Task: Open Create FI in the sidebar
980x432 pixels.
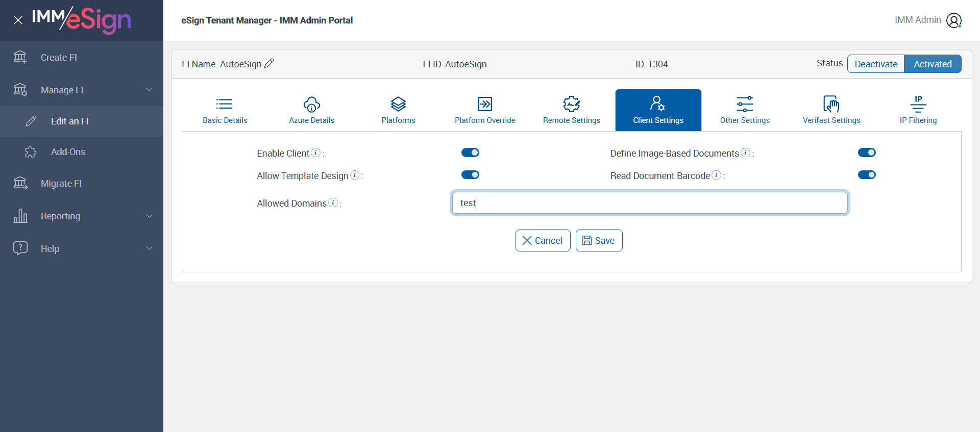Action: pyautogui.click(x=82, y=57)
